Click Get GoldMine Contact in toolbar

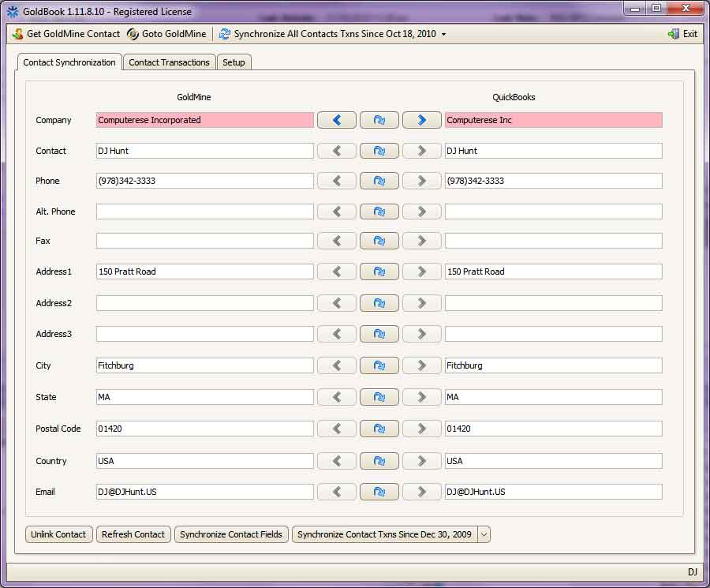66,34
